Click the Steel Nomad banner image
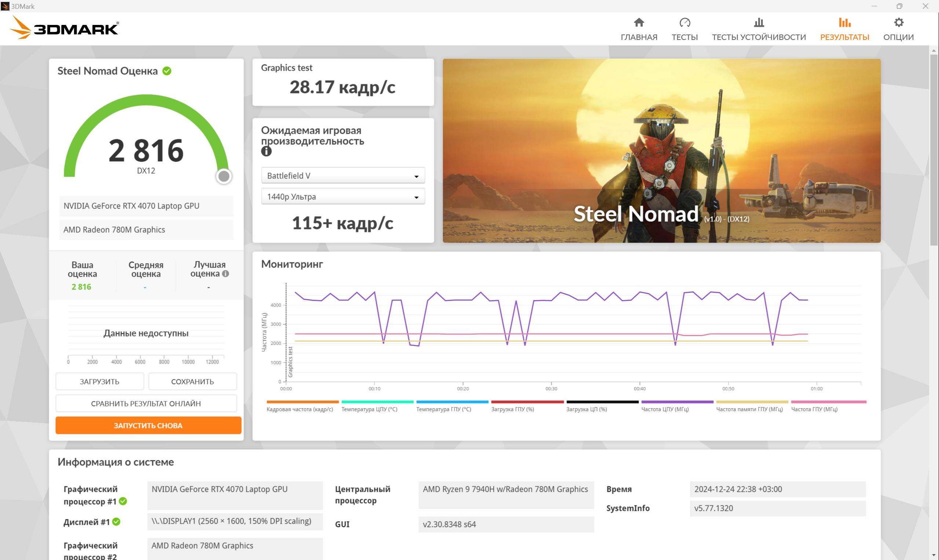 [661, 151]
